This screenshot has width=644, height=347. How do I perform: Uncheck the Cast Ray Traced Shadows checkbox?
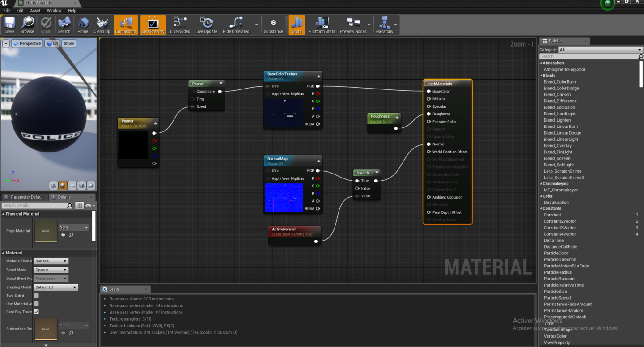click(36, 312)
